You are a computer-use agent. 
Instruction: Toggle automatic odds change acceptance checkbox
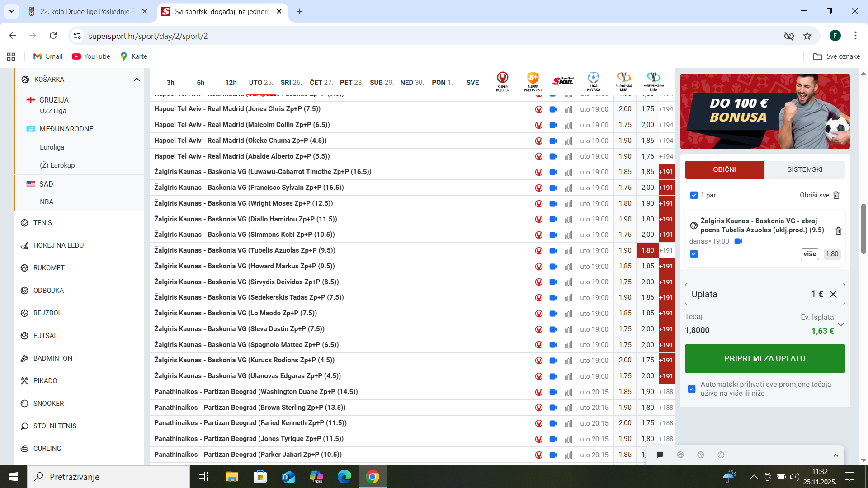(x=692, y=389)
